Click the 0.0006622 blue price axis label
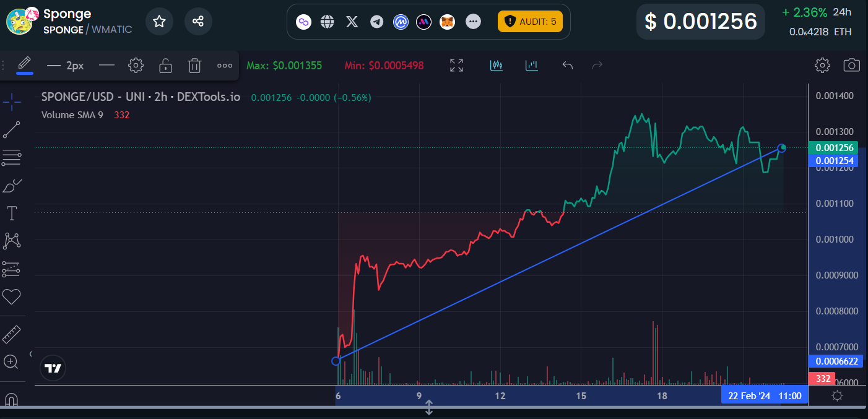This screenshot has width=868, height=419. (x=835, y=361)
